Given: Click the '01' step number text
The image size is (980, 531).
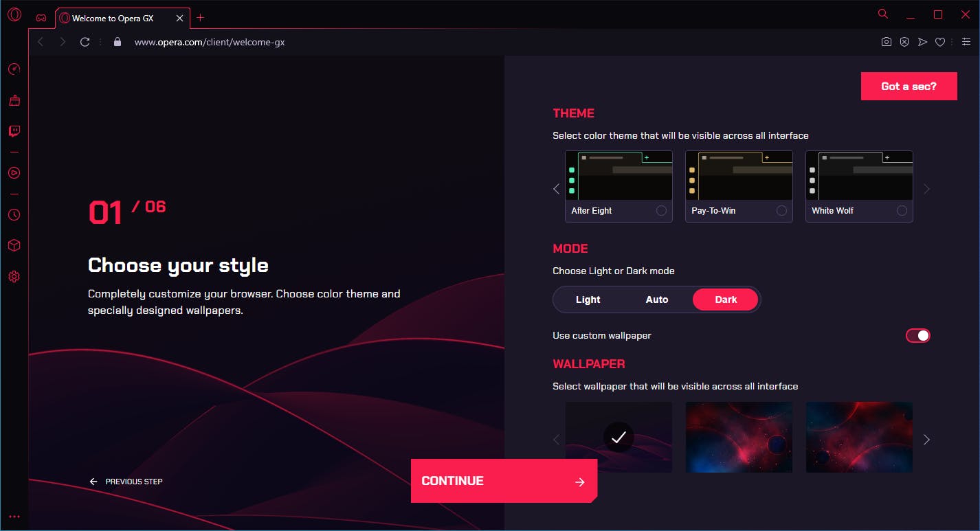Looking at the screenshot, I should pyautogui.click(x=105, y=213).
